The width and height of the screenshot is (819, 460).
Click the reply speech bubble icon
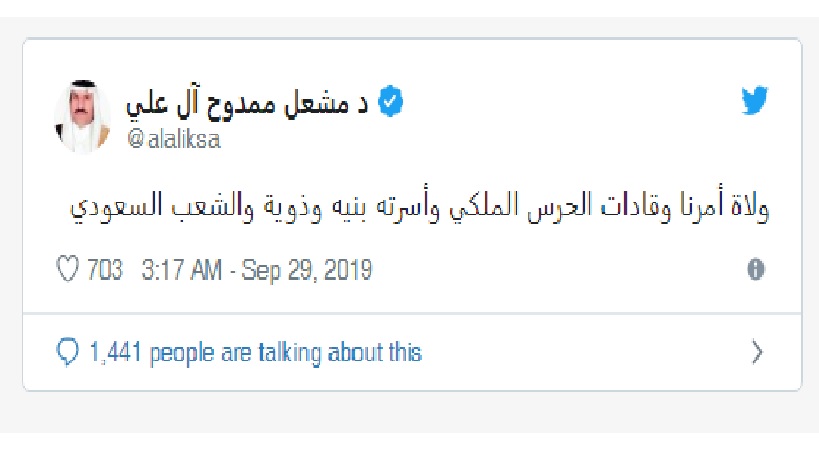pyautogui.click(x=67, y=352)
